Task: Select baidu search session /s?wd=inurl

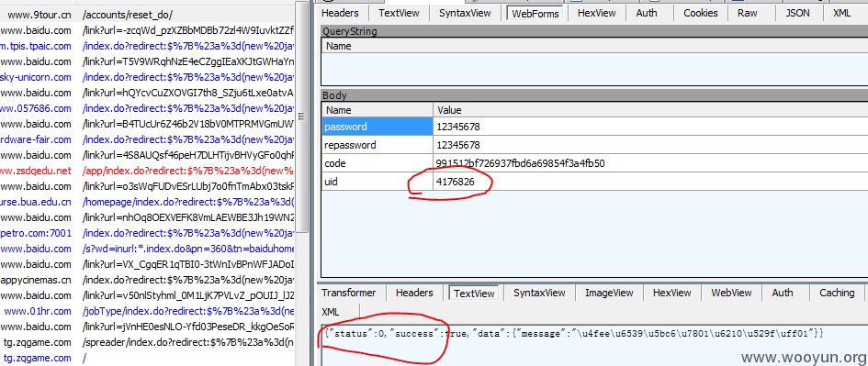Action: 147,249
